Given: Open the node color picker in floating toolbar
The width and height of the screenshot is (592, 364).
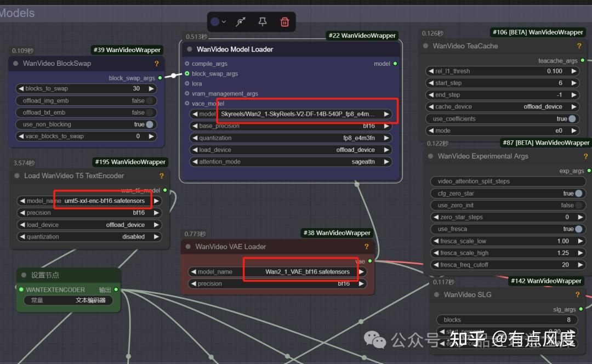Looking at the screenshot, I should click(218, 21).
